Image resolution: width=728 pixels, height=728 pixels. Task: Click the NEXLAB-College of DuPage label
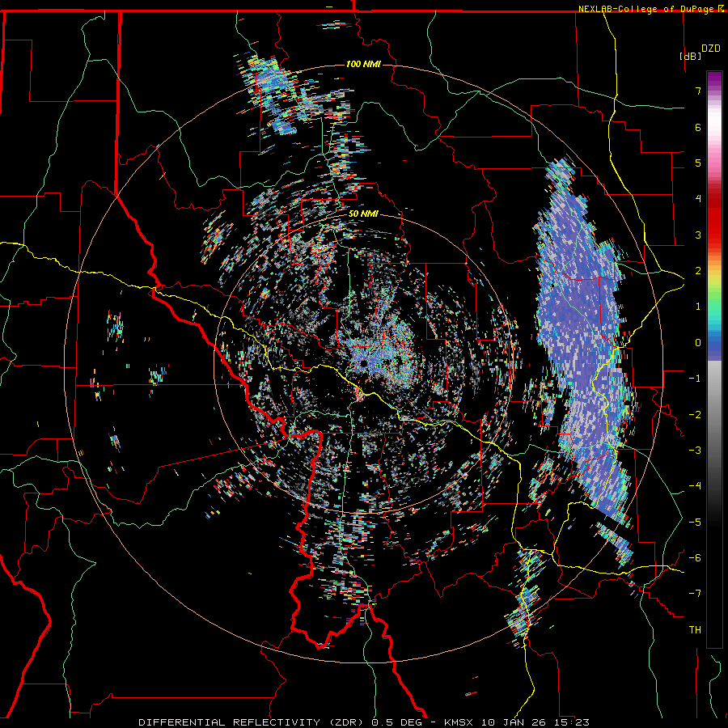650,9
